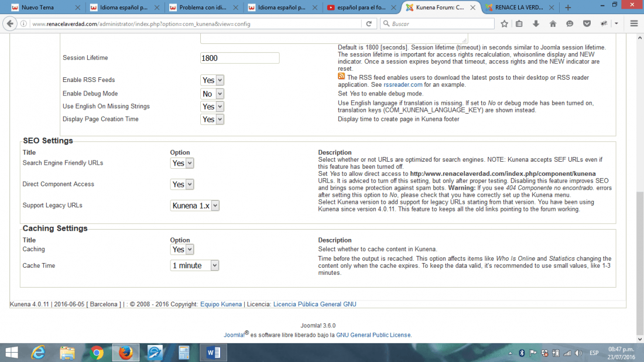Screen dimensions: 644x362
Task: Click the Buscar search box
Action: click(437, 24)
